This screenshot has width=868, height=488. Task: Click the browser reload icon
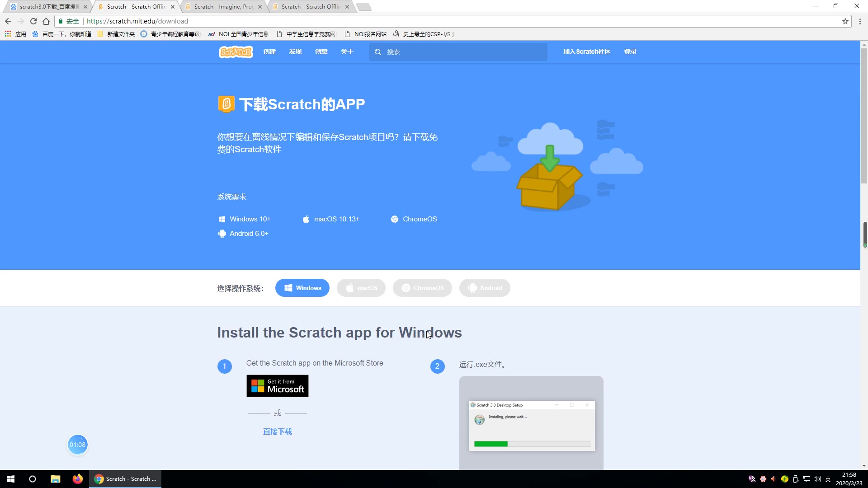[x=33, y=21]
